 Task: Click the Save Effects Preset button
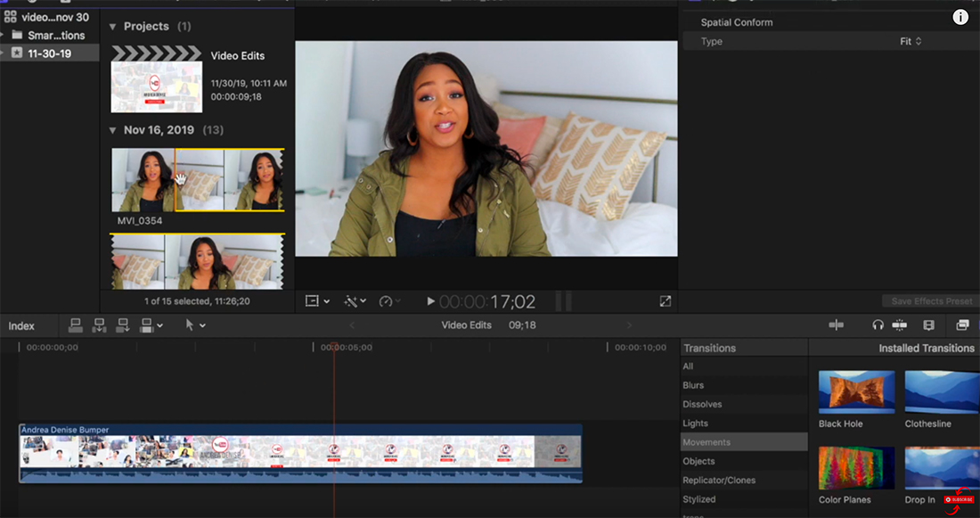pyautogui.click(x=929, y=300)
